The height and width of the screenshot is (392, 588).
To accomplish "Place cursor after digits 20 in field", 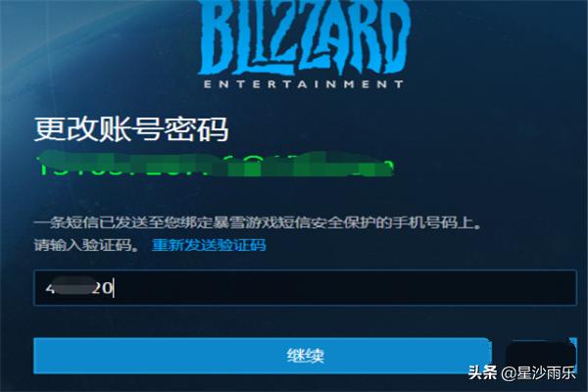I will [114, 288].
